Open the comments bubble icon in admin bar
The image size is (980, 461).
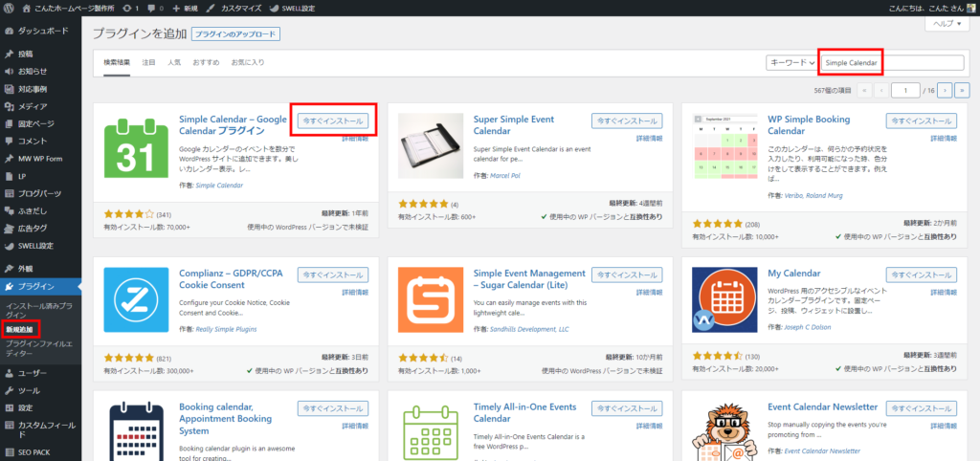point(155,9)
